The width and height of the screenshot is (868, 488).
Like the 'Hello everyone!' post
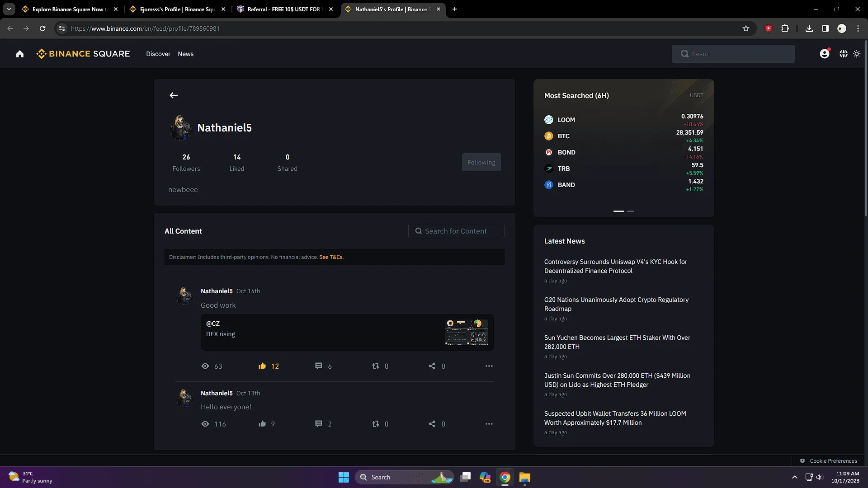click(x=262, y=424)
